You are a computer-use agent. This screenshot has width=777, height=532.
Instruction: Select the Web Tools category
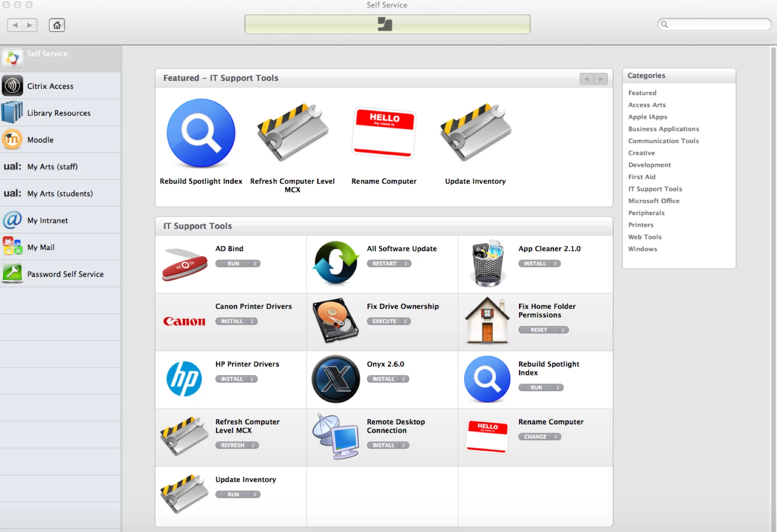(x=645, y=236)
